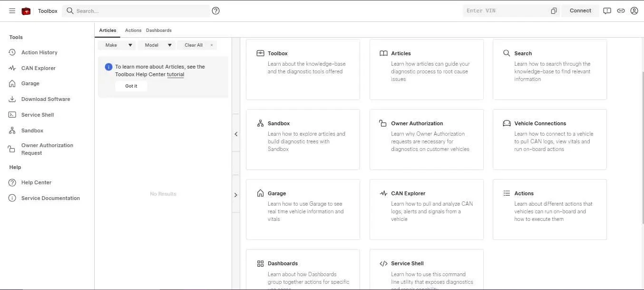Click the Clear All button
The height and width of the screenshot is (290, 644).
coord(197,45)
